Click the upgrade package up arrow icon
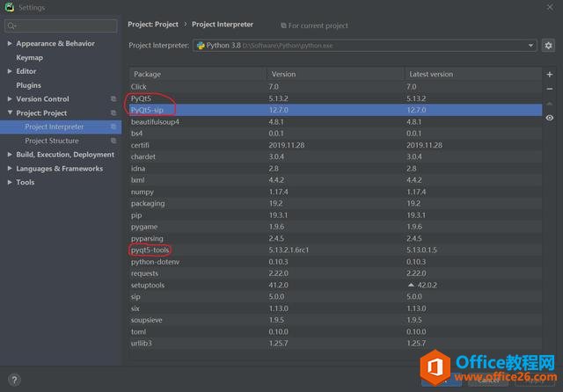The width and height of the screenshot is (563, 392). [x=549, y=104]
